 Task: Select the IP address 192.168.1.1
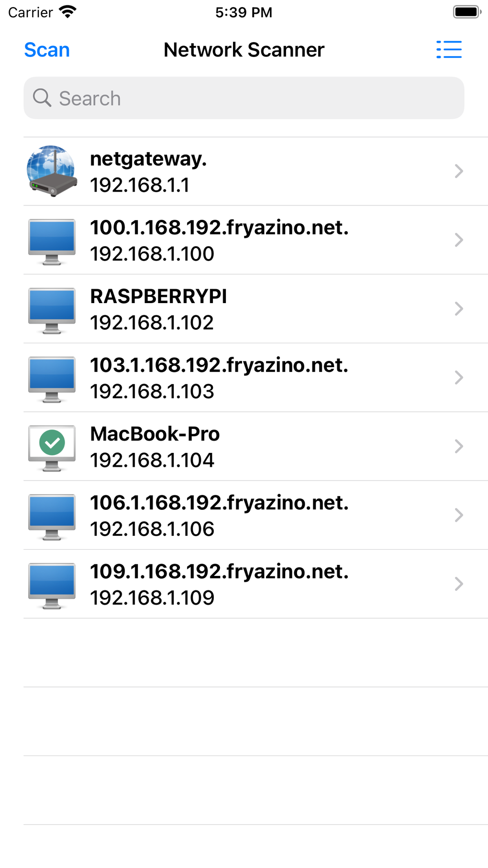click(x=140, y=185)
